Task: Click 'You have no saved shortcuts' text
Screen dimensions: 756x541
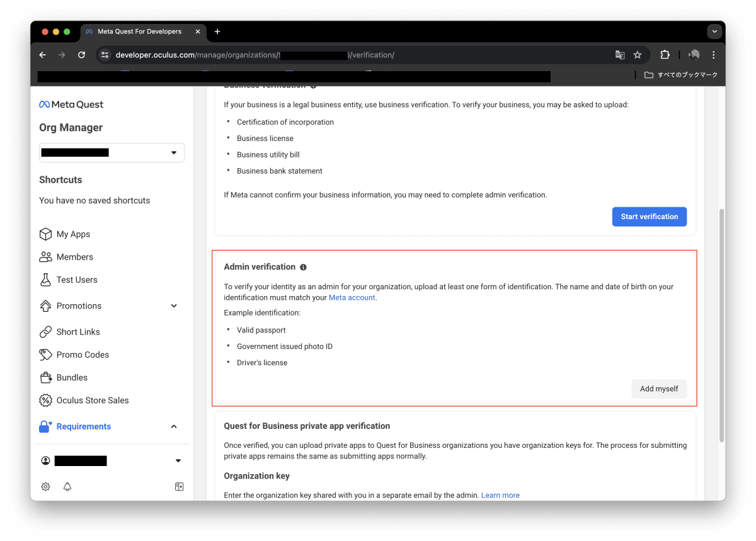Action: (x=94, y=200)
